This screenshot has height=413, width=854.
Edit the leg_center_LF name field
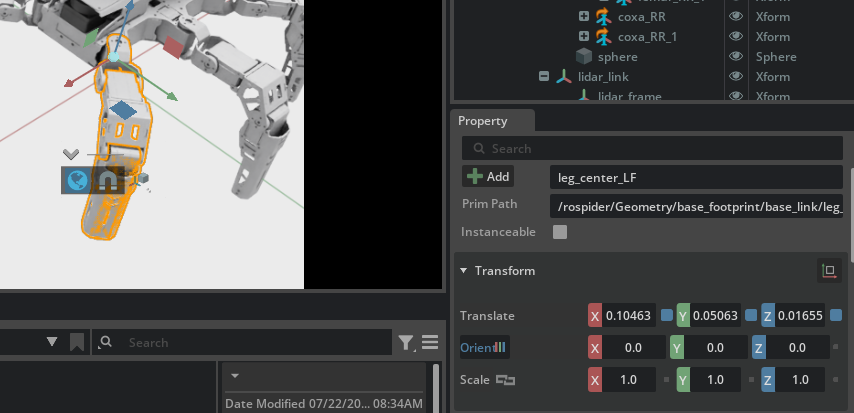[696, 178]
